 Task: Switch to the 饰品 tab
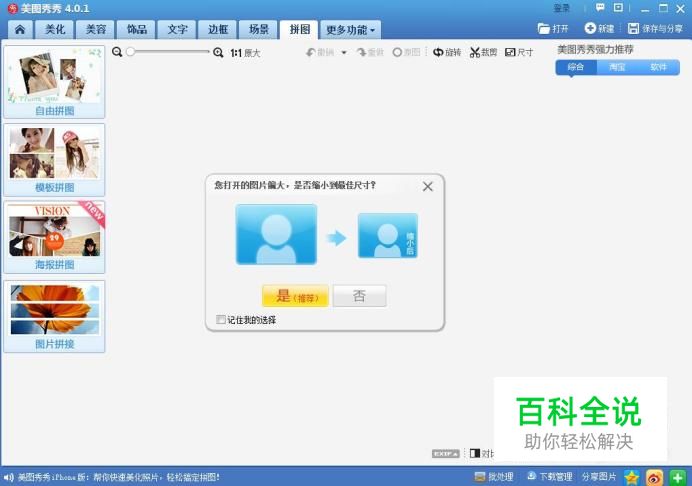click(x=136, y=30)
